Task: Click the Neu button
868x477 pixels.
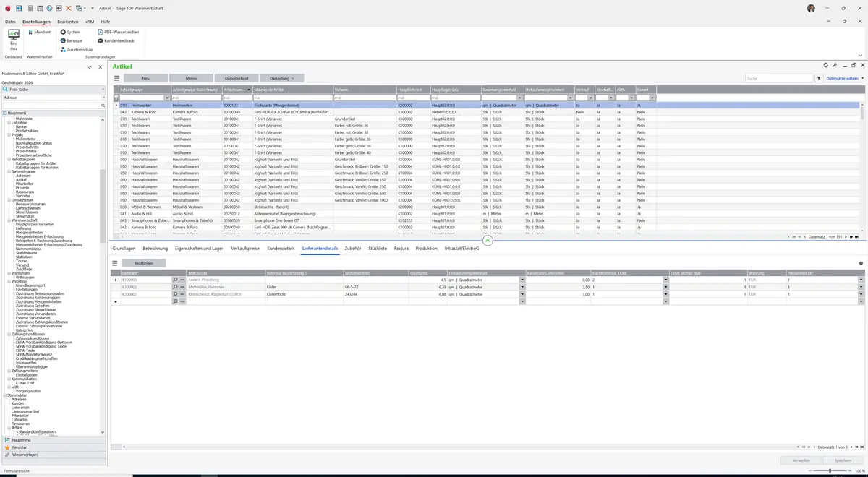Action: [x=145, y=78]
